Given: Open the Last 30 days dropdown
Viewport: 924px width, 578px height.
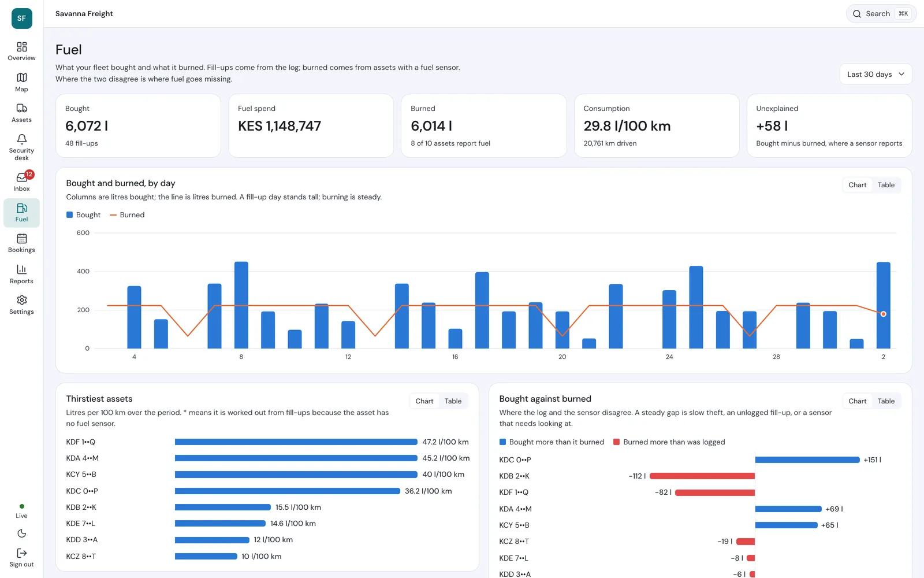Looking at the screenshot, I should 875,74.
